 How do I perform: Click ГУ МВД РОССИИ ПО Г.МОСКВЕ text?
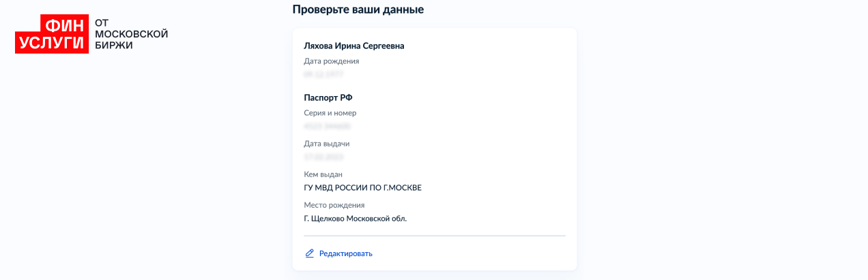point(363,187)
